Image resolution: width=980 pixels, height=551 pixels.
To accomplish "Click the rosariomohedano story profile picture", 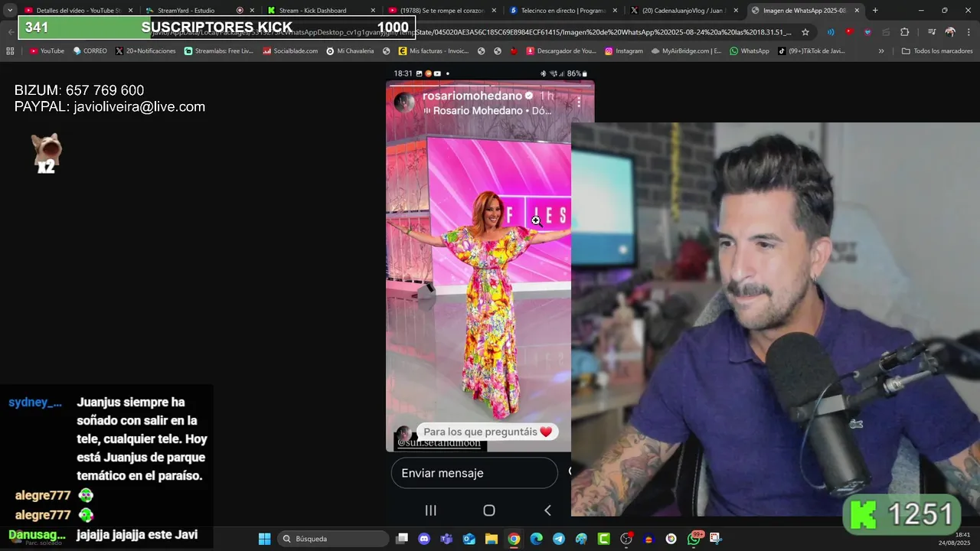I will [404, 102].
